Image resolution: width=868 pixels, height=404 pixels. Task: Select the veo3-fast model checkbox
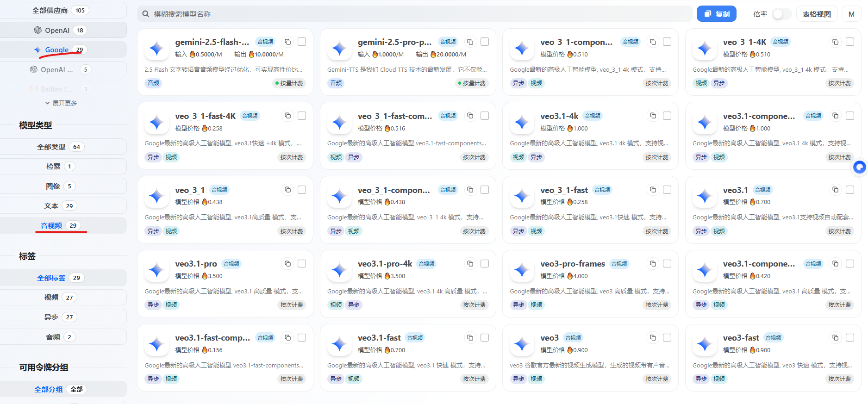coord(850,338)
